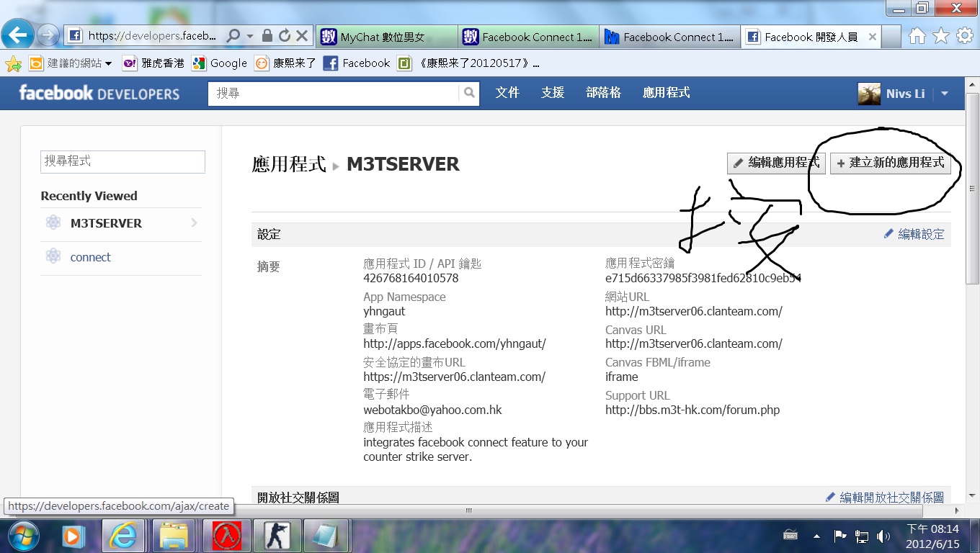This screenshot has width=980, height=553.
Task: Open the Half-Life taskbar icon
Action: 226,536
